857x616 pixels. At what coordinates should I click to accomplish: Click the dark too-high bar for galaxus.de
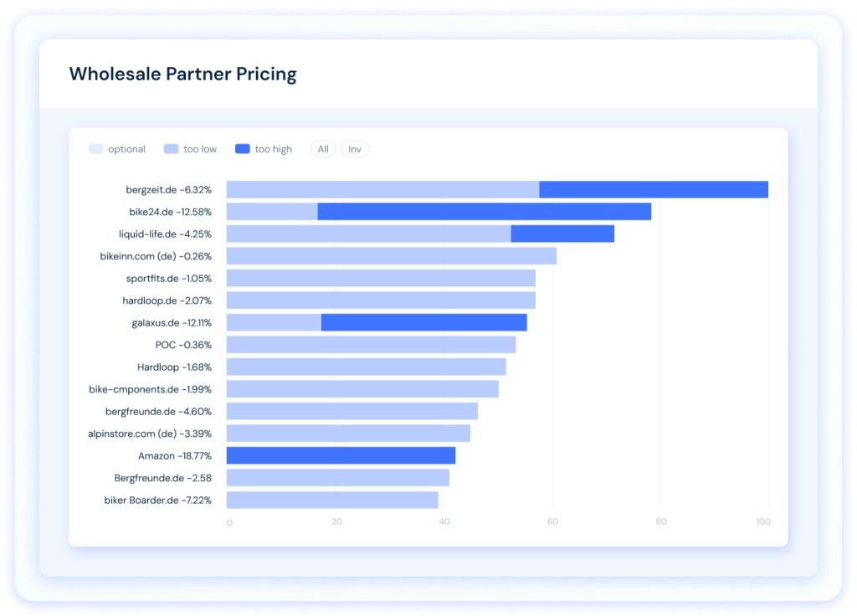(424, 322)
